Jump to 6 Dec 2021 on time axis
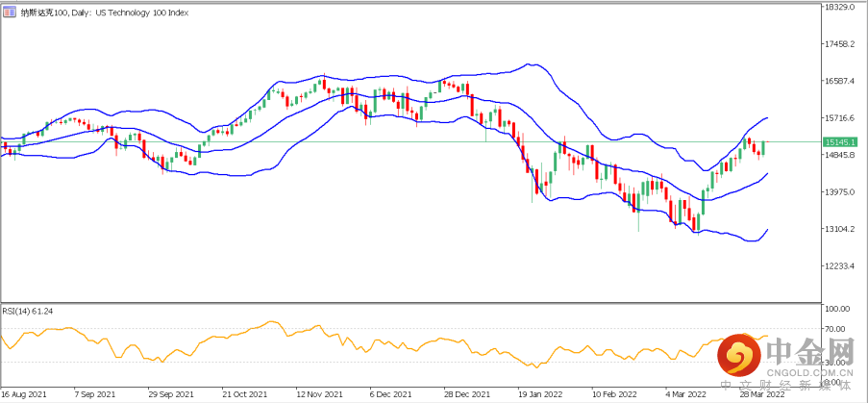Image resolution: width=868 pixels, height=403 pixels. coord(391,395)
